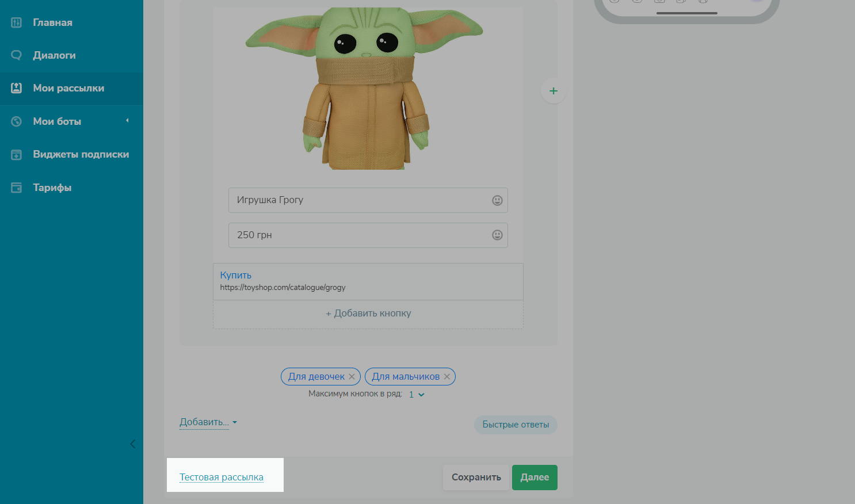Open emoji picker in the 250 грн field

[x=497, y=235]
